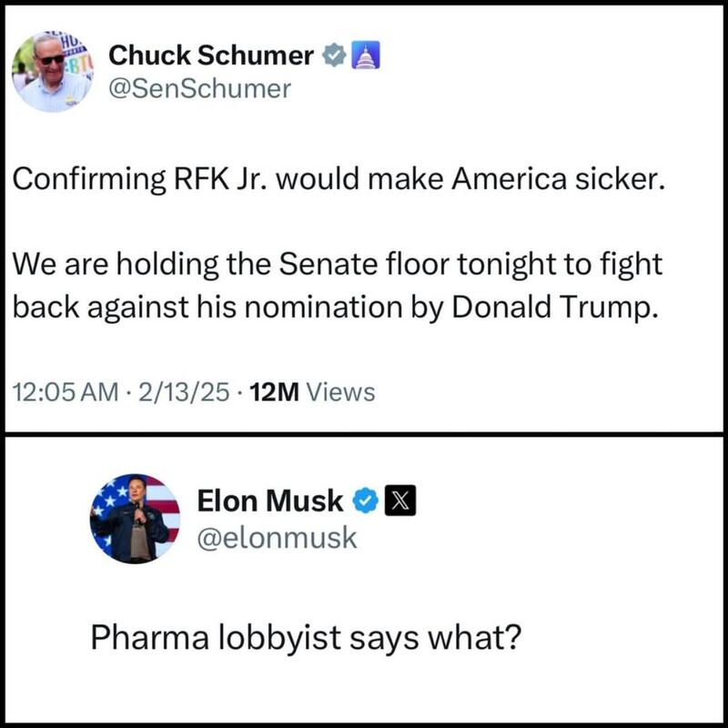
Task: Click the gray verified badge beside Chuck Schumer
Action: click(334, 56)
